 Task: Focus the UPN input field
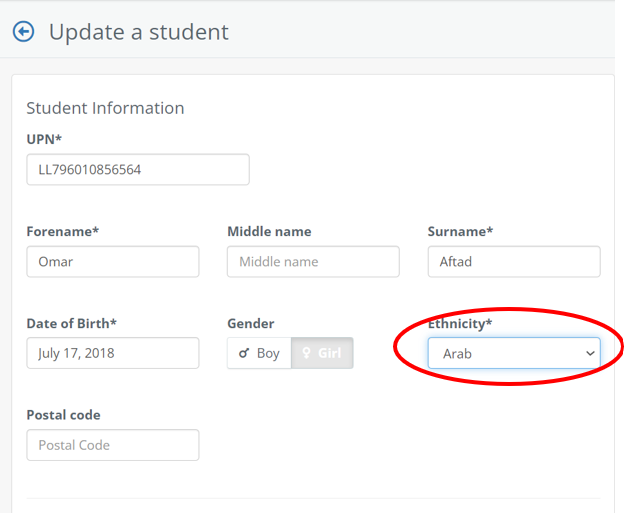coord(138,170)
